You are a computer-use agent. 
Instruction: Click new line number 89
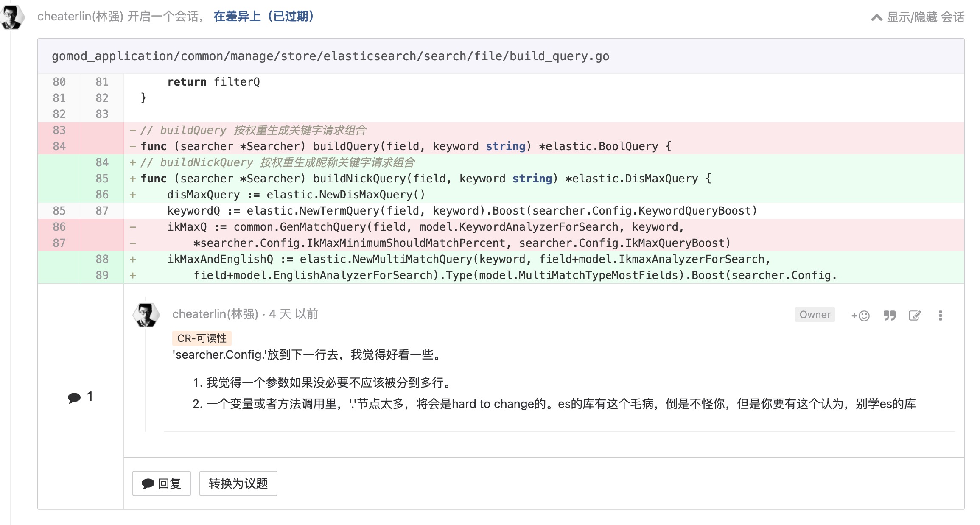pos(102,275)
